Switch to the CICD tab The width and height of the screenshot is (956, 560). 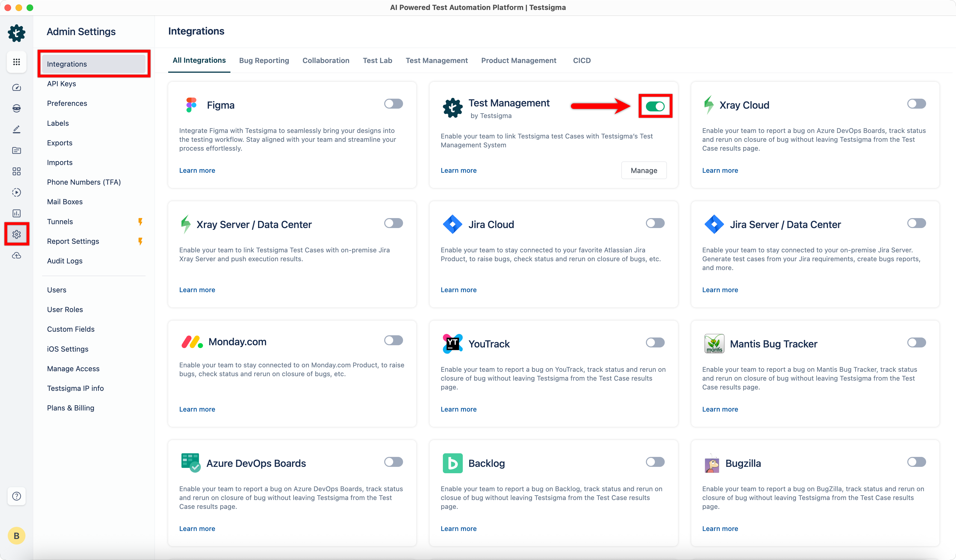tap(581, 61)
